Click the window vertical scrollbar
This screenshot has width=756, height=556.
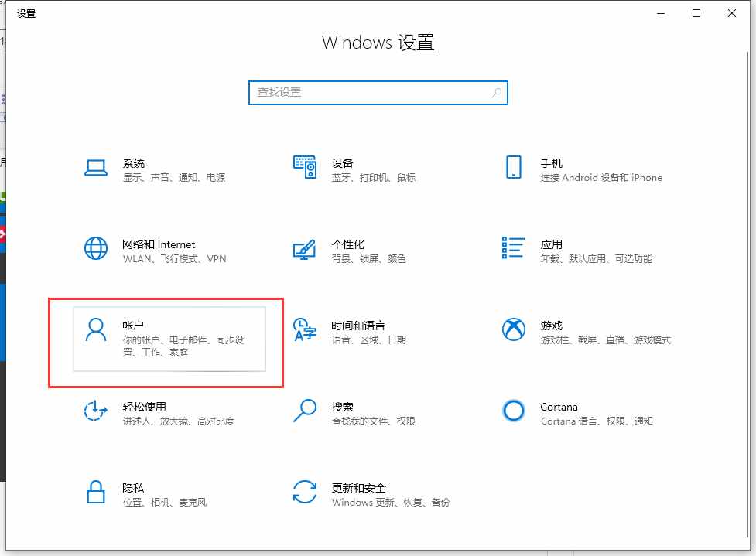tap(747, 294)
